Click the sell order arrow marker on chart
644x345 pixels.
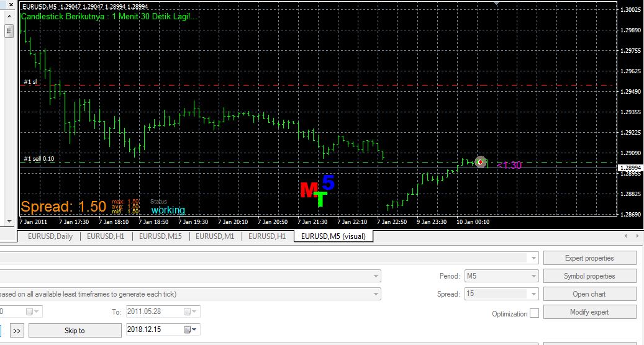click(481, 162)
